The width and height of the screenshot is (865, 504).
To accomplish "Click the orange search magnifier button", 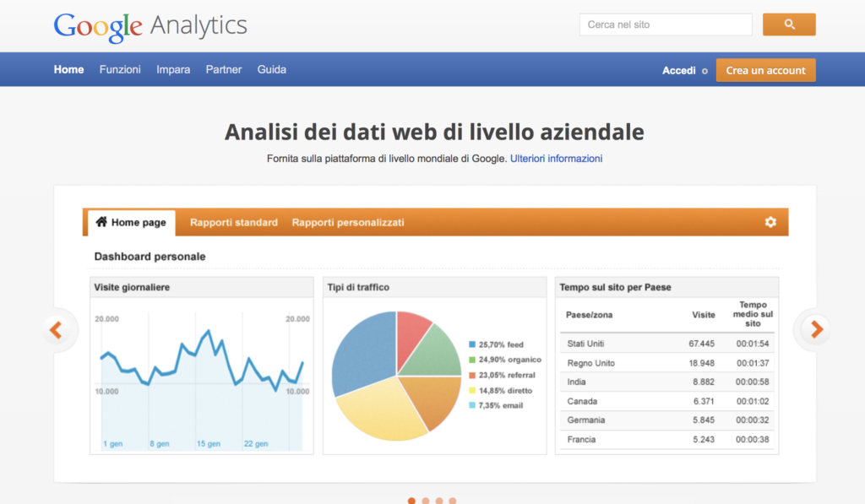I will pos(789,24).
